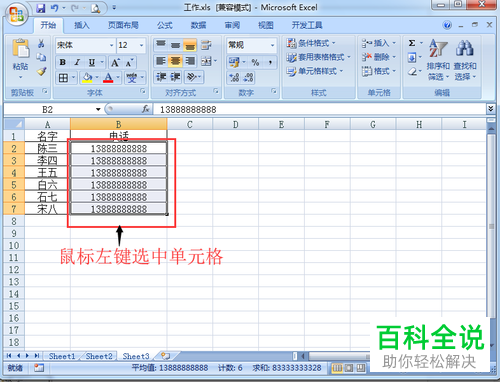Open Name Box dropdown arrow

[x=98, y=109]
